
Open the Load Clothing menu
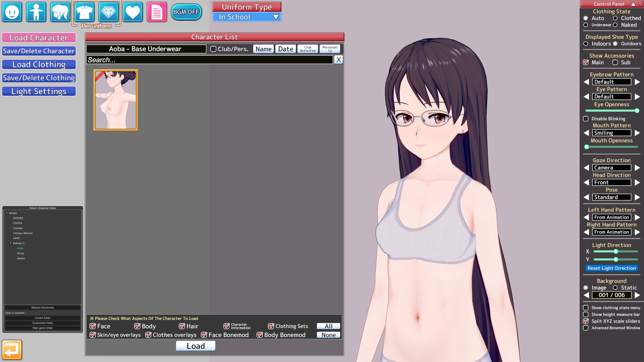click(39, 64)
